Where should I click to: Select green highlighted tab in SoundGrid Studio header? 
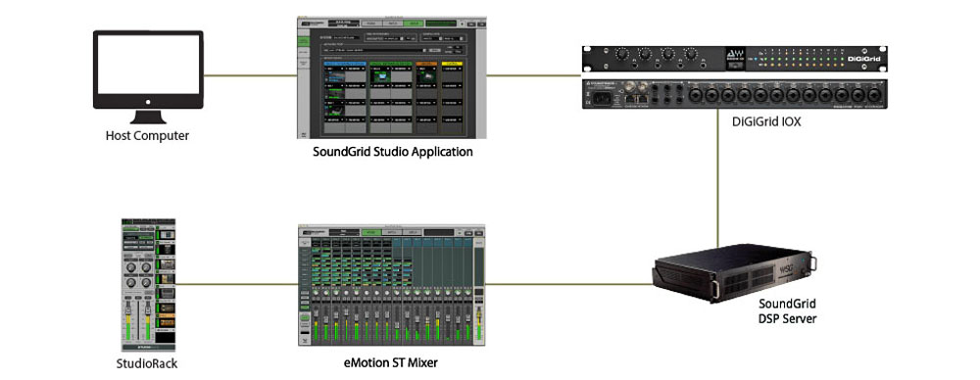pos(414,24)
